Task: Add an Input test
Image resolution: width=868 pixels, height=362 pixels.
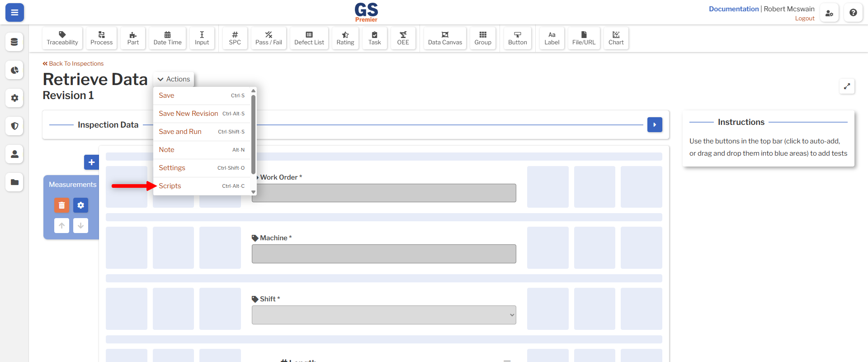Action: click(202, 38)
